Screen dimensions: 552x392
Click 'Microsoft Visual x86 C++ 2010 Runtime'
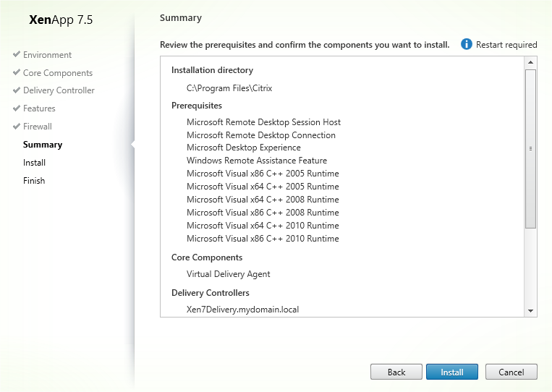[263, 239]
